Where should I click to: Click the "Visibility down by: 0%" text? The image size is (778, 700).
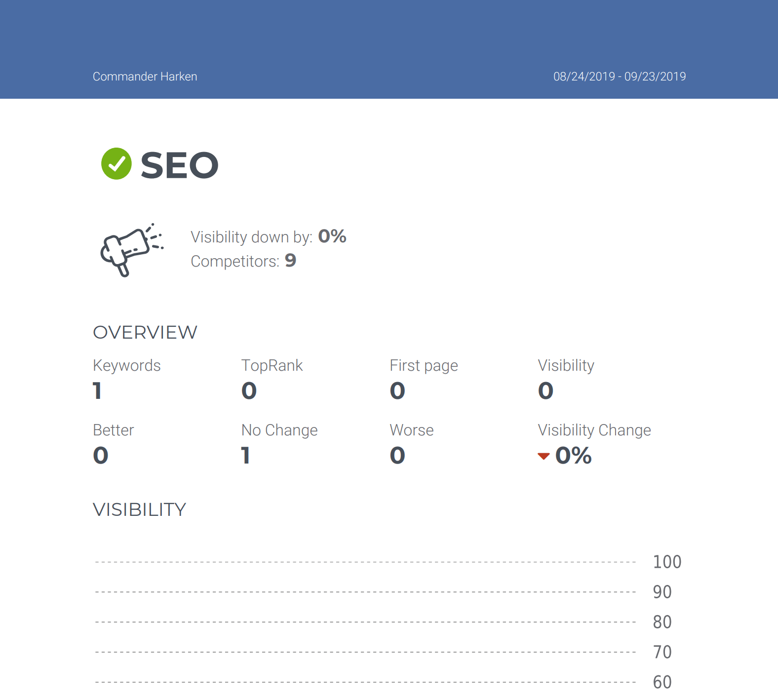[x=268, y=237]
